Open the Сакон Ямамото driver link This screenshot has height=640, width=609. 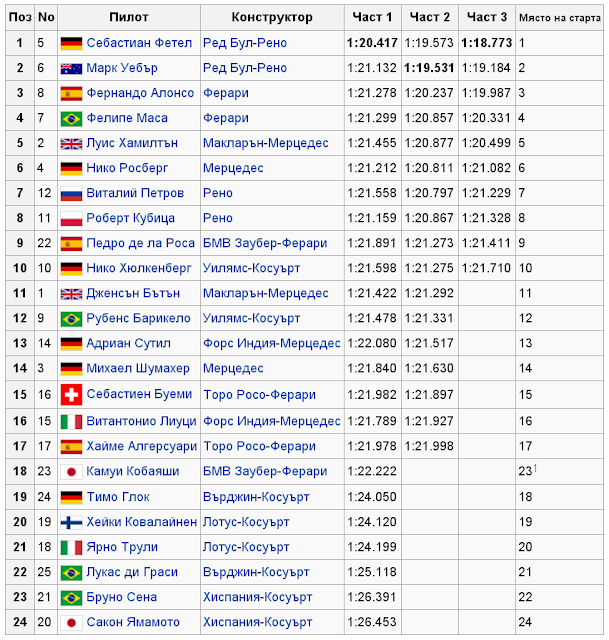[x=133, y=622]
